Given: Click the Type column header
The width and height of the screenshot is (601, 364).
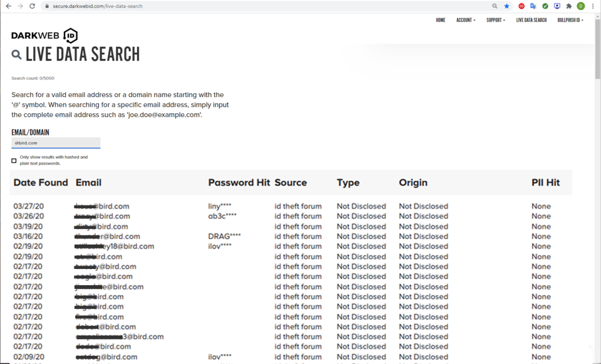Looking at the screenshot, I should (x=348, y=183).
